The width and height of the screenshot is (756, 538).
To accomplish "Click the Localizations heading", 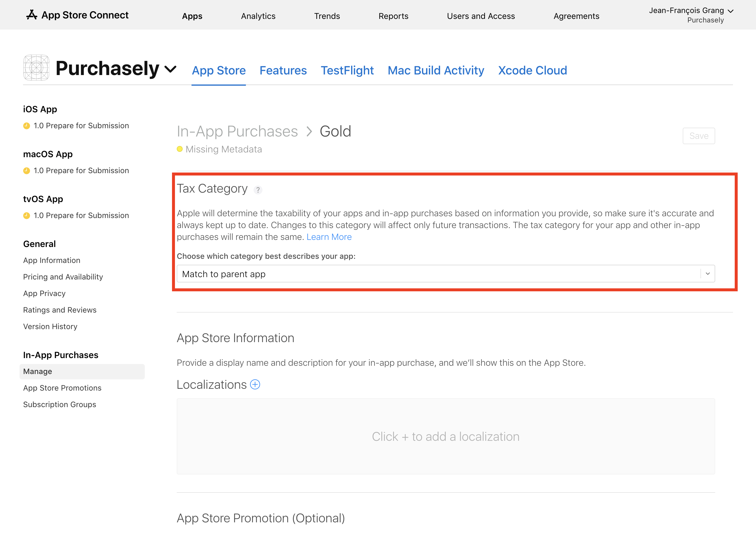I will tap(211, 385).
